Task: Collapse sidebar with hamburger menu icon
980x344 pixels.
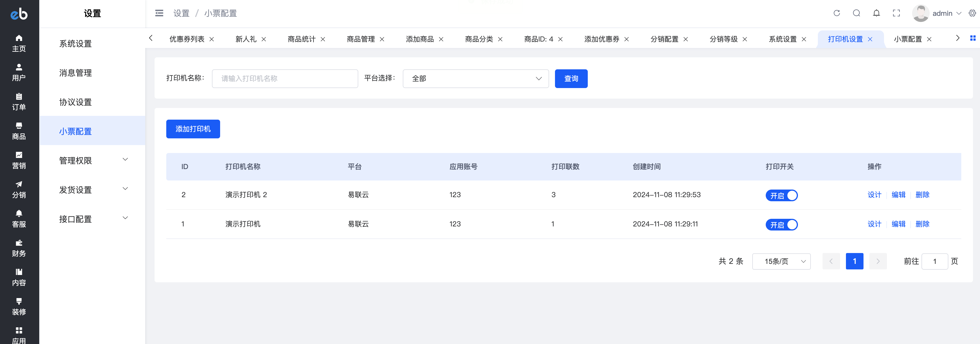Action: pyautogui.click(x=159, y=13)
